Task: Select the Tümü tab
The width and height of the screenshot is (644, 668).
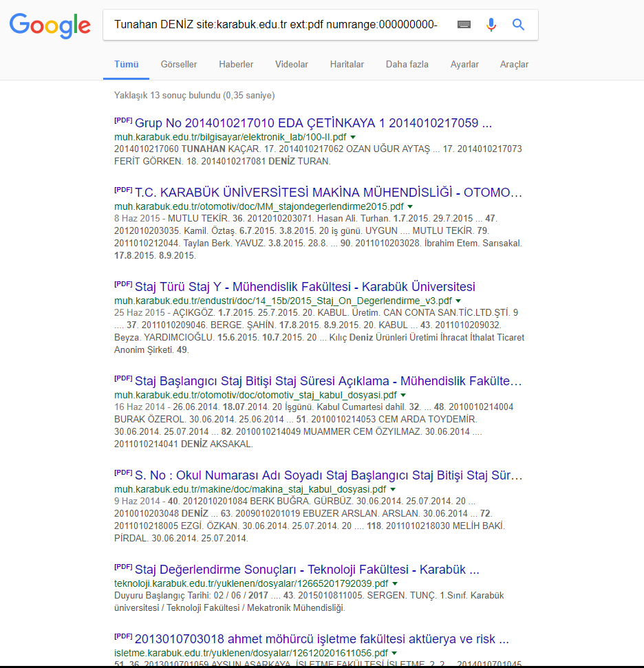Action: [126, 65]
